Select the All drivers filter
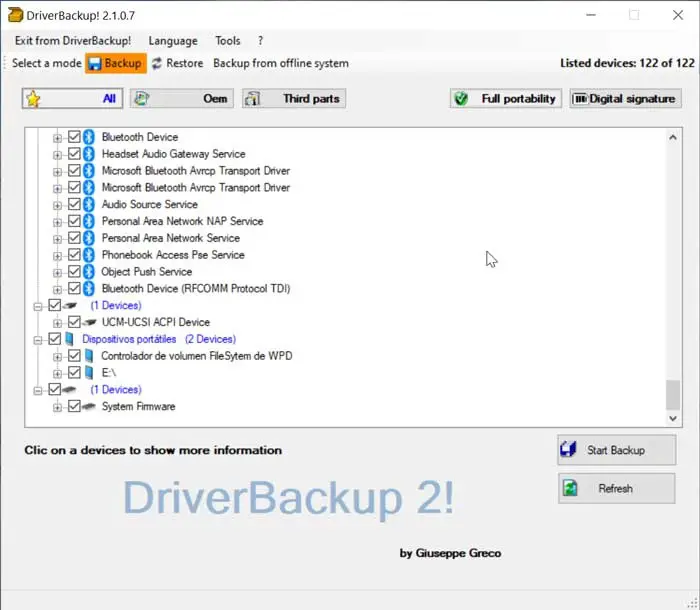 tap(72, 99)
